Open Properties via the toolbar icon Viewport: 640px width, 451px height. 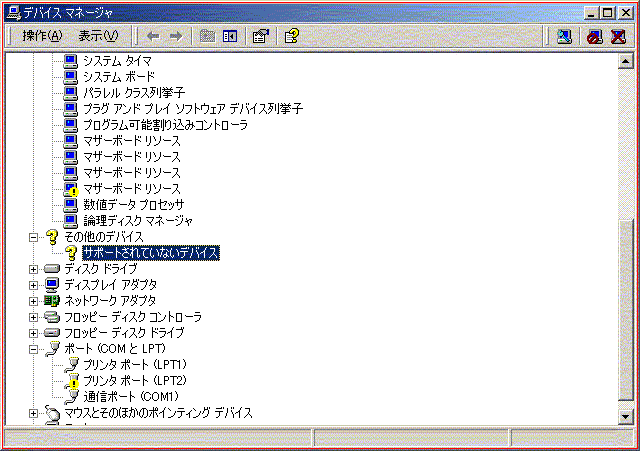coord(261,37)
